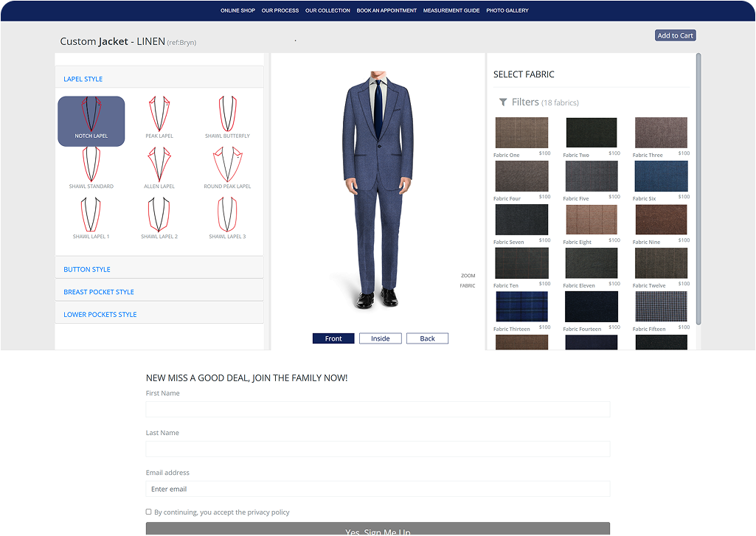Pick the Round Peak Lapel style

coord(226,164)
